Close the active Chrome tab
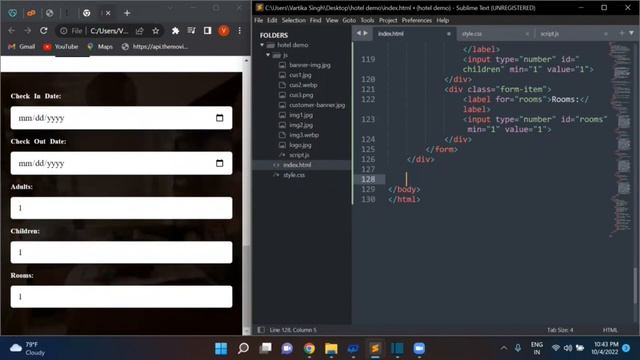Image resolution: width=640 pixels, height=360 pixels. click(x=108, y=13)
